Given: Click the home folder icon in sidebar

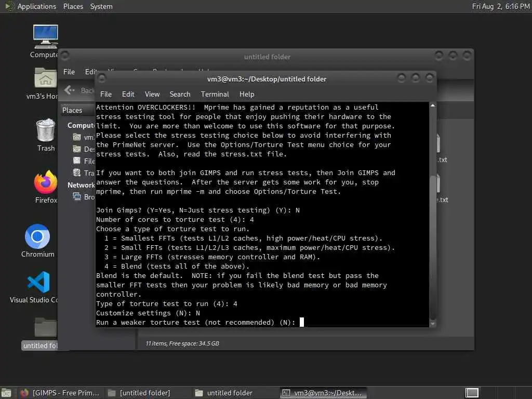Looking at the screenshot, I should click(x=77, y=137).
